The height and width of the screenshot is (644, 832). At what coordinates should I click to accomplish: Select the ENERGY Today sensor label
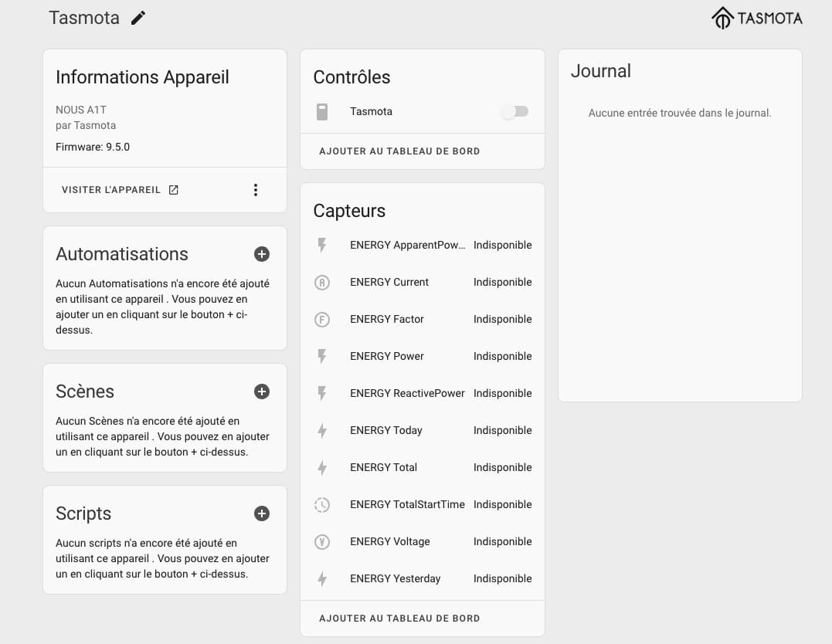pos(385,431)
